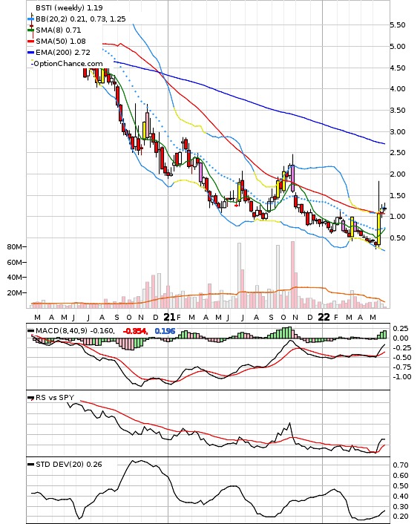Click the red MACD signal value -0.354

click(135, 331)
